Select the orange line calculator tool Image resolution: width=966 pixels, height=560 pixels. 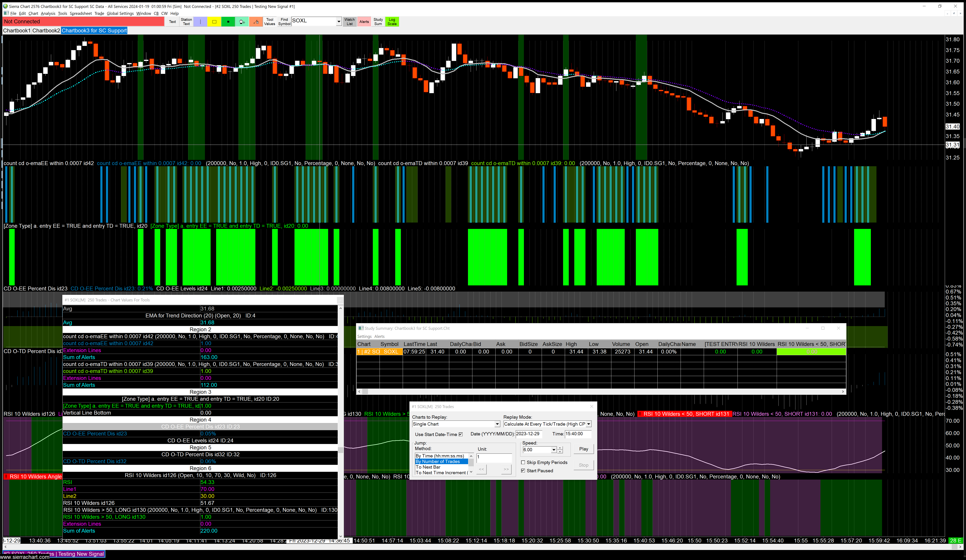(x=256, y=22)
